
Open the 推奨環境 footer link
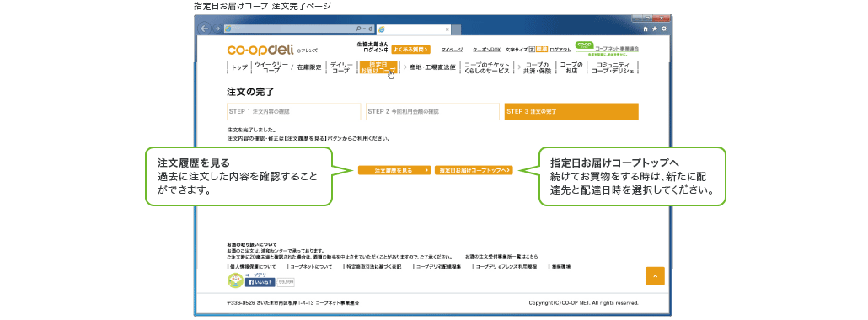pyautogui.click(x=561, y=267)
